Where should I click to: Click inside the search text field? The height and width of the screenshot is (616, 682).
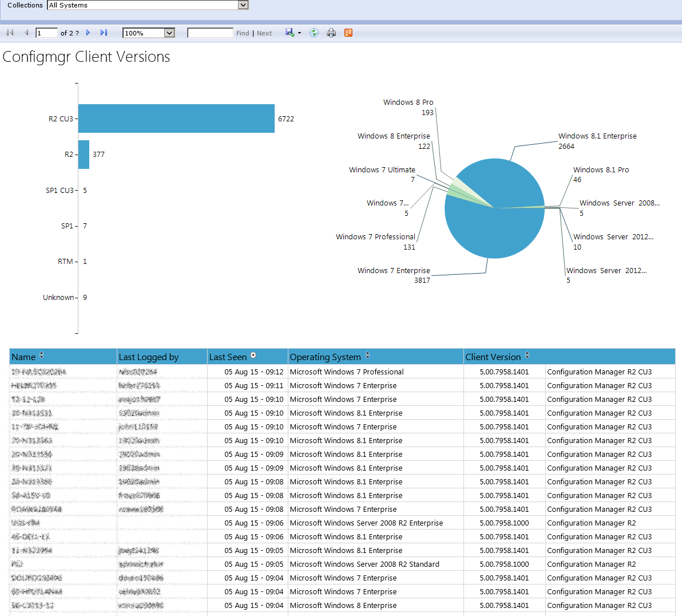pyautogui.click(x=210, y=33)
